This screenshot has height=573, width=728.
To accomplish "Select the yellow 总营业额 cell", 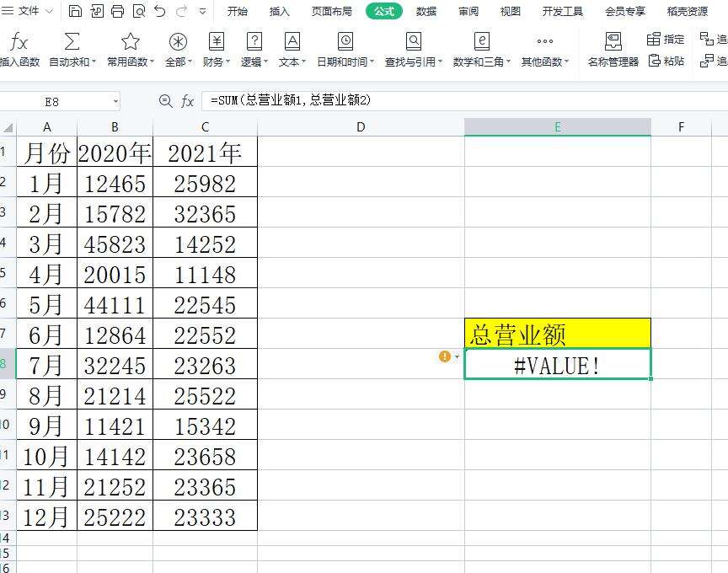I will point(558,334).
